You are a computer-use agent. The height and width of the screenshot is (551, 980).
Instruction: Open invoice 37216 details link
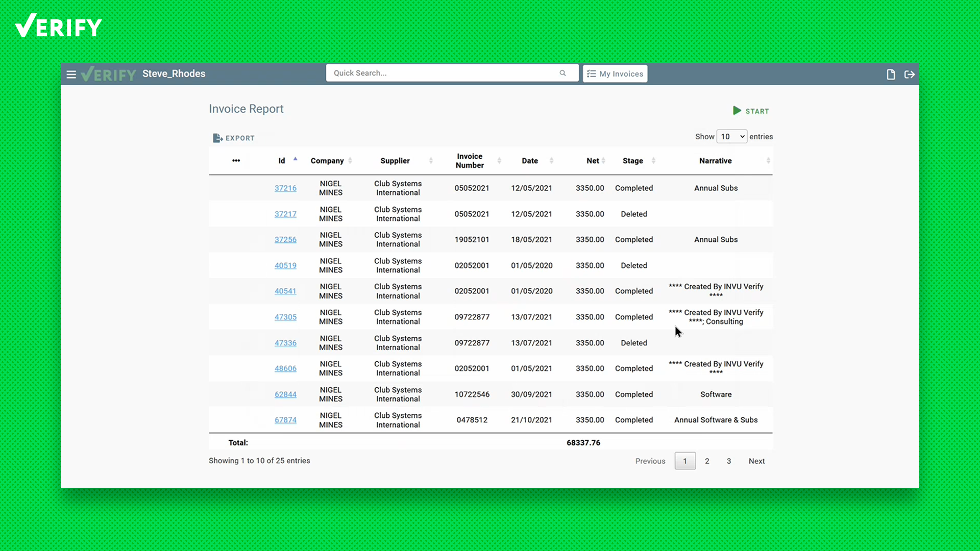point(285,188)
